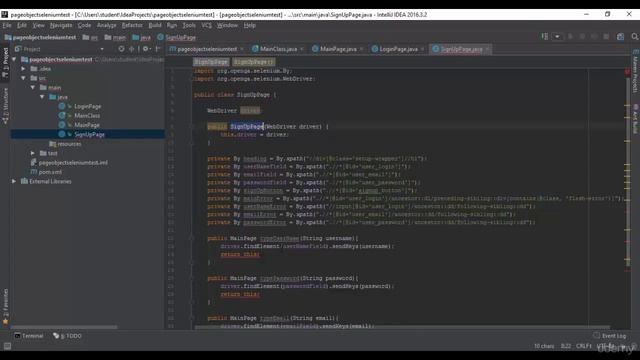Toggle the Structure tool window side tab
640x360 pixels.
point(5,105)
